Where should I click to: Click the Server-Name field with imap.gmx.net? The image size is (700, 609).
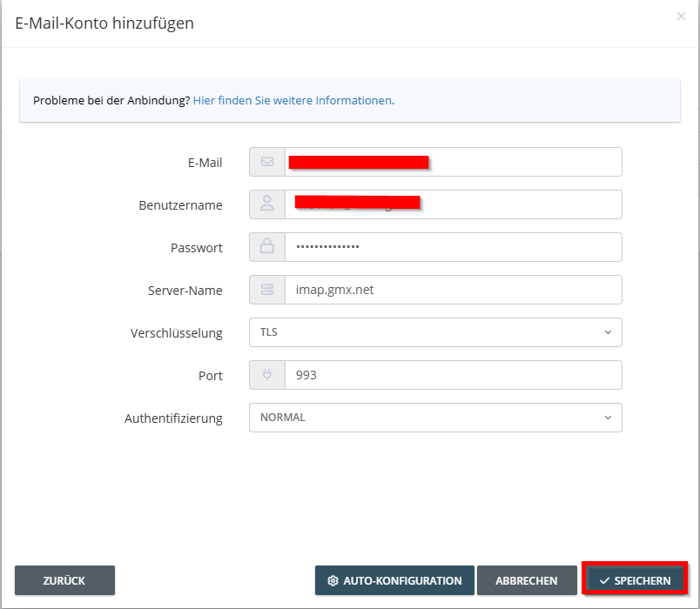453,290
